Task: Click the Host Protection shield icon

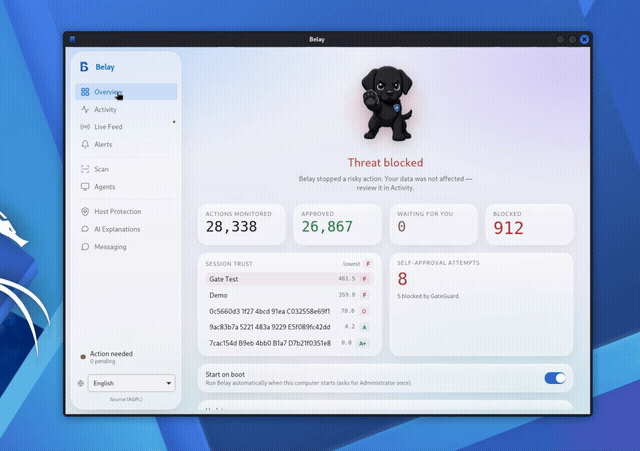Action: tap(85, 211)
